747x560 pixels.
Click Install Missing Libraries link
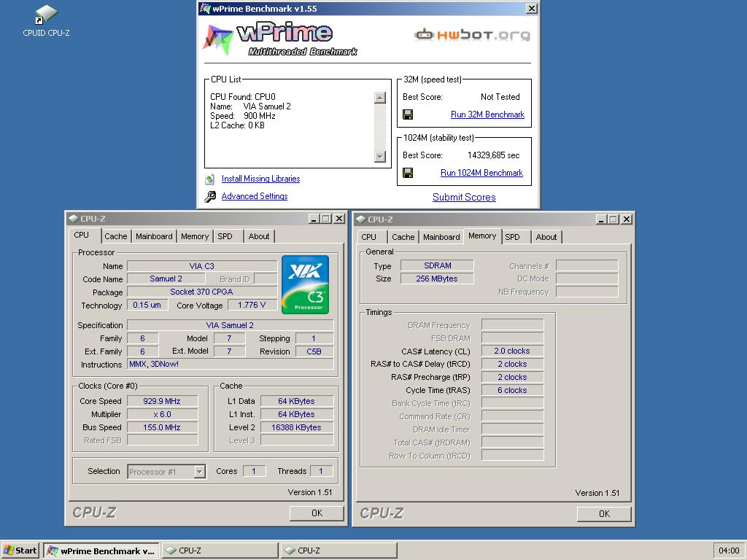[x=260, y=179]
